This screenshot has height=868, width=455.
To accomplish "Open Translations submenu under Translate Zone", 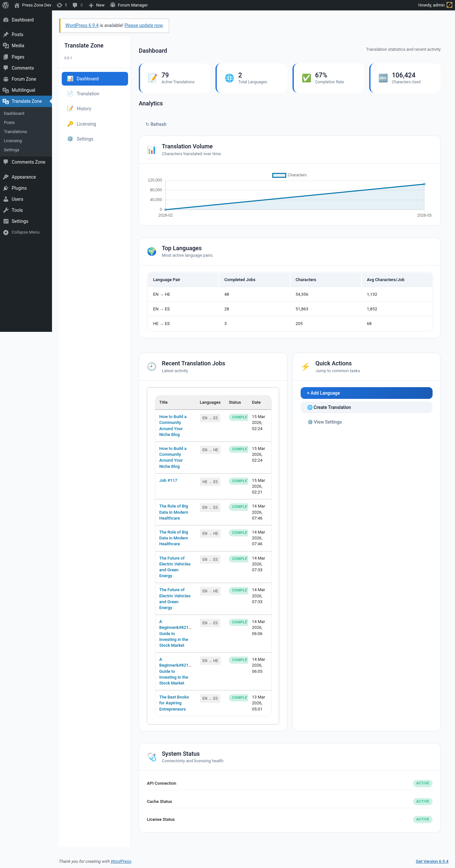I will tap(16, 132).
